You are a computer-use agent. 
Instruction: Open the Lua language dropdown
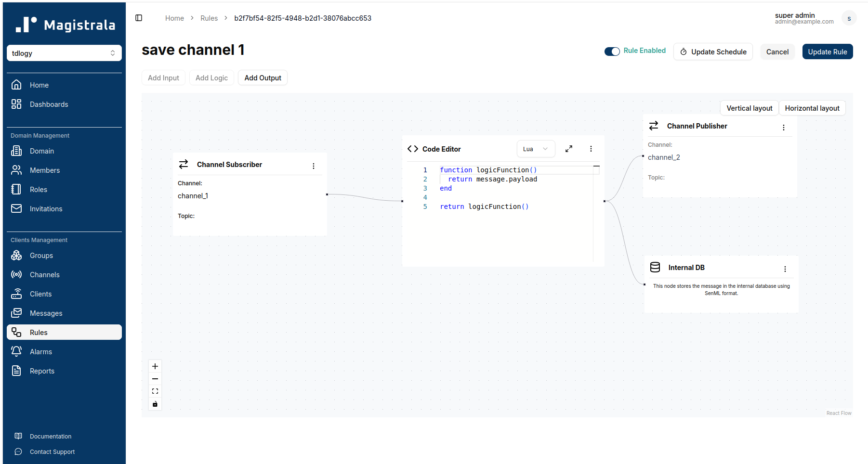point(536,149)
